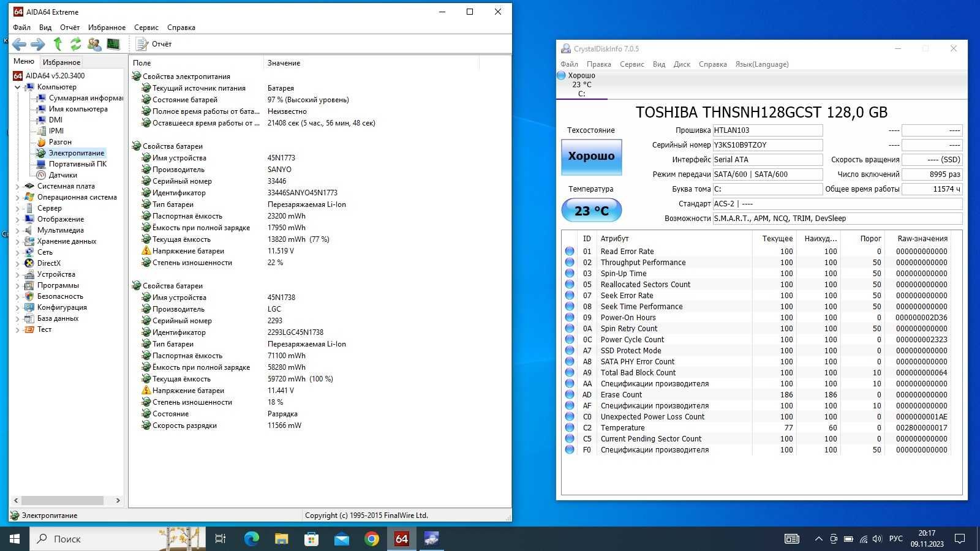980x551 pixels.
Task: Expand the Системная плата tree node
Action: click(17, 186)
